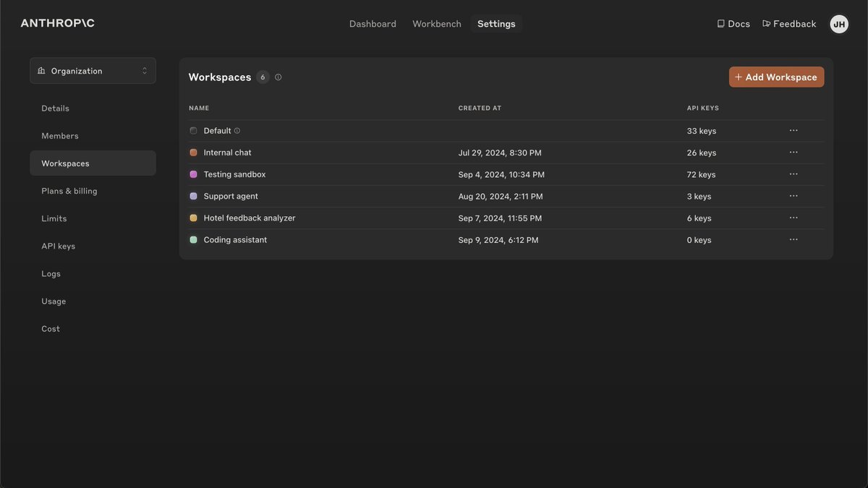The image size is (868, 488).
Task: Switch to the Dashboard tab
Action: click(x=373, y=24)
